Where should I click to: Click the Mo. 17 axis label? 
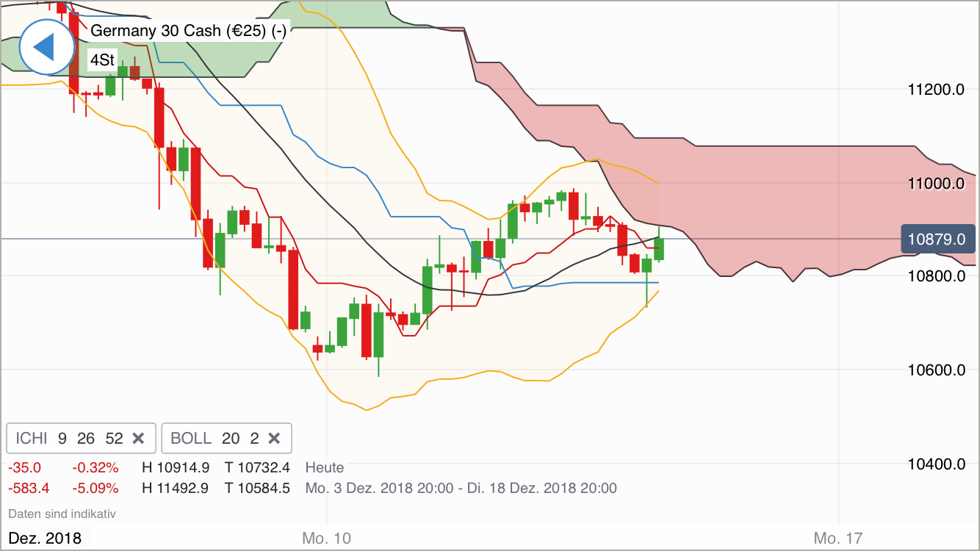(x=840, y=537)
